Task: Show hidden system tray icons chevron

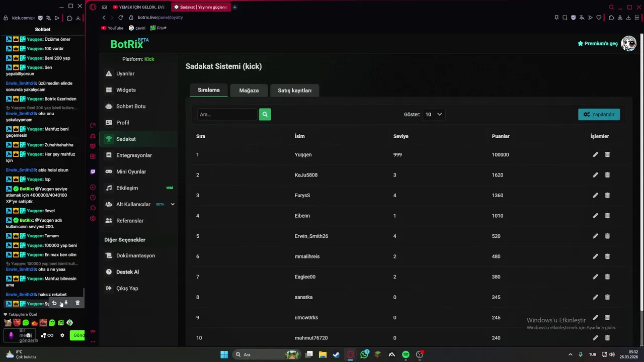Action: point(570,354)
